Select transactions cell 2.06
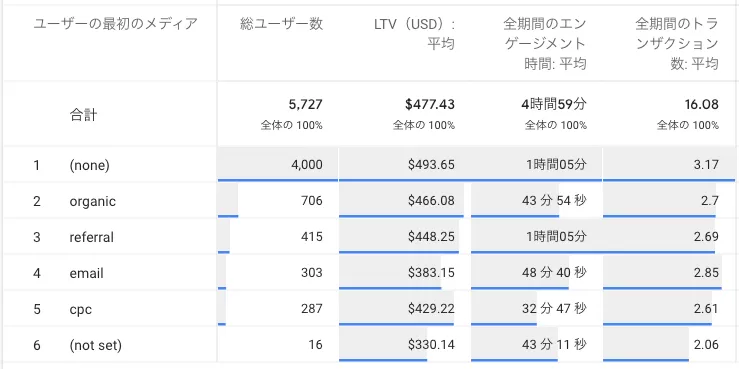The width and height of the screenshot is (739, 369). tap(706, 344)
